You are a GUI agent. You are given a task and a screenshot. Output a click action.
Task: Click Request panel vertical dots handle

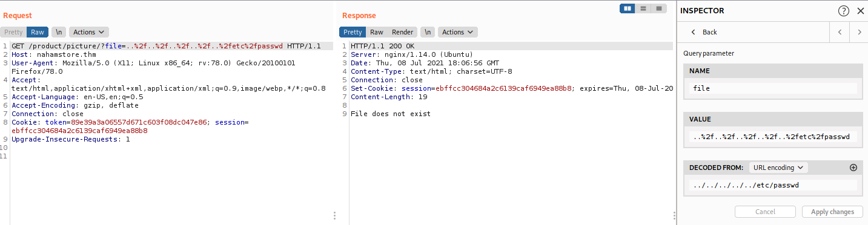tap(334, 215)
